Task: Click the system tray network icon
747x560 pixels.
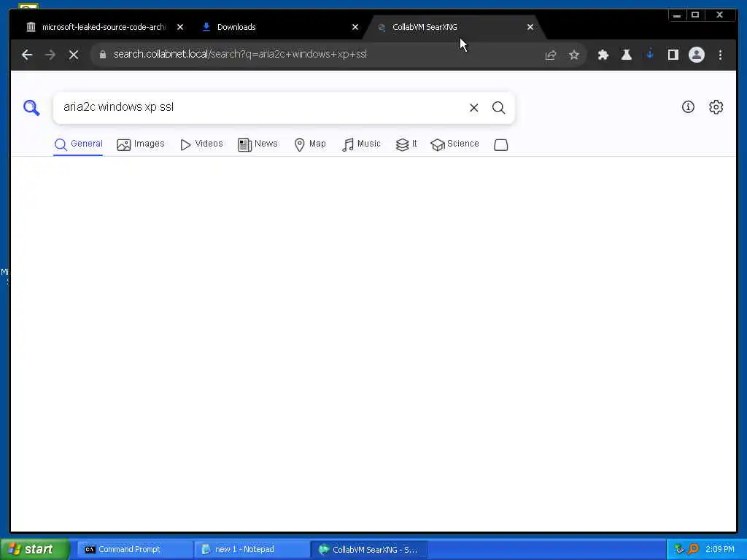Action: [x=679, y=550]
